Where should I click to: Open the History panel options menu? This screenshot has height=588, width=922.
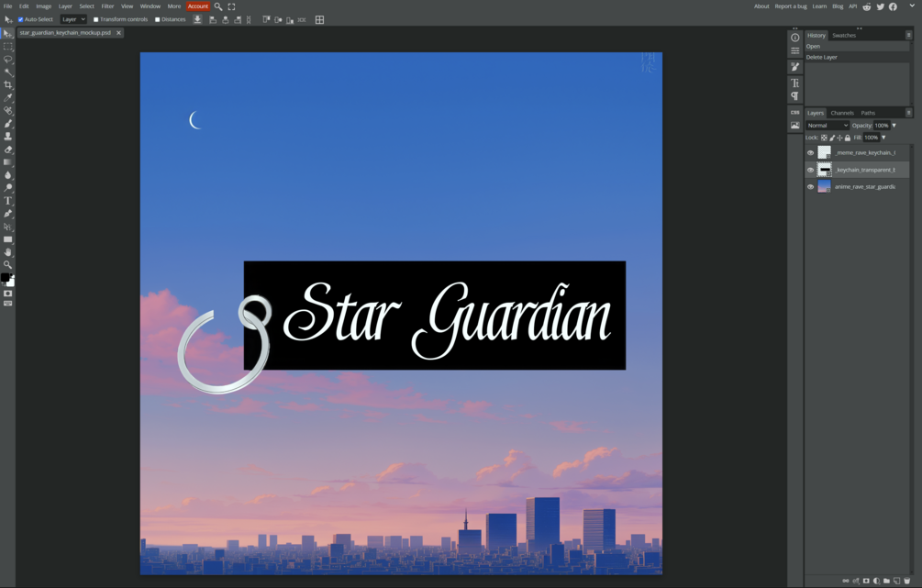coord(908,35)
